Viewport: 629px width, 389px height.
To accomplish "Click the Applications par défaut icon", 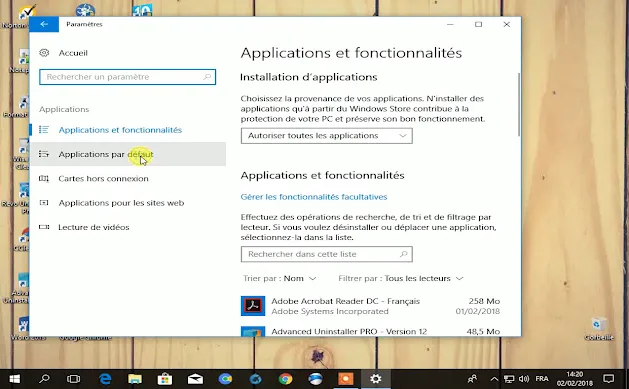I will pyautogui.click(x=44, y=154).
